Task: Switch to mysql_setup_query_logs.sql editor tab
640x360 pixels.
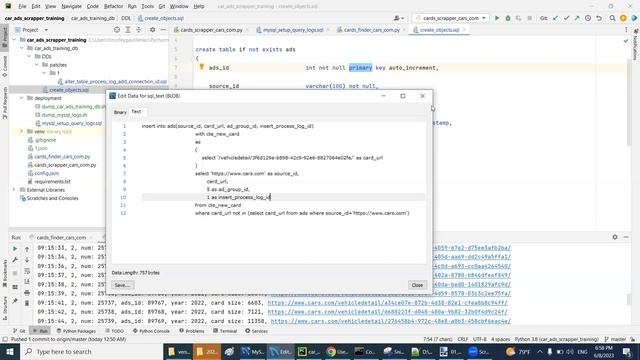Action: 292,30
